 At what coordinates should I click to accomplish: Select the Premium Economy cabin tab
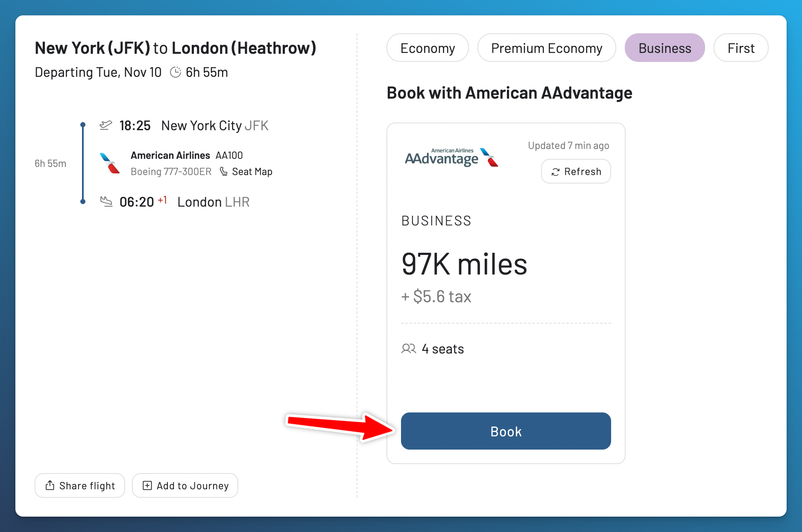tap(547, 48)
